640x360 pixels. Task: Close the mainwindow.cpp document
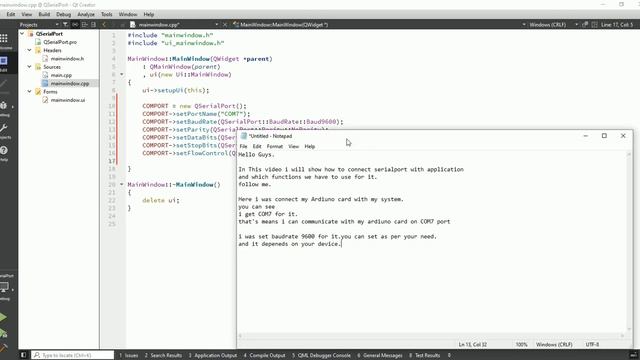[225, 24]
